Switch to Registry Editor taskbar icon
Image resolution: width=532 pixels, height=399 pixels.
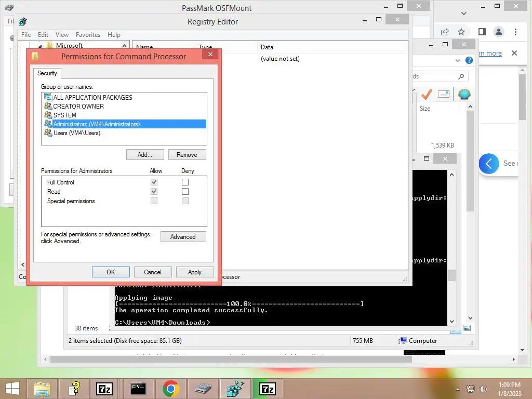point(235,389)
